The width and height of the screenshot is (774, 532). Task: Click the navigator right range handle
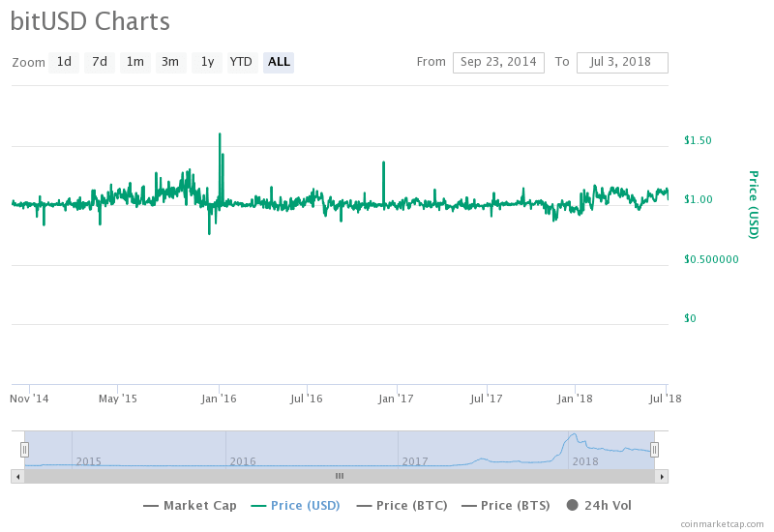pyautogui.click(x=655, y=449)
